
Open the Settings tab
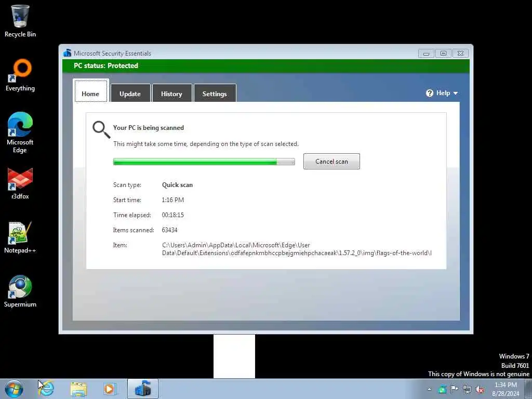point(215,93)
